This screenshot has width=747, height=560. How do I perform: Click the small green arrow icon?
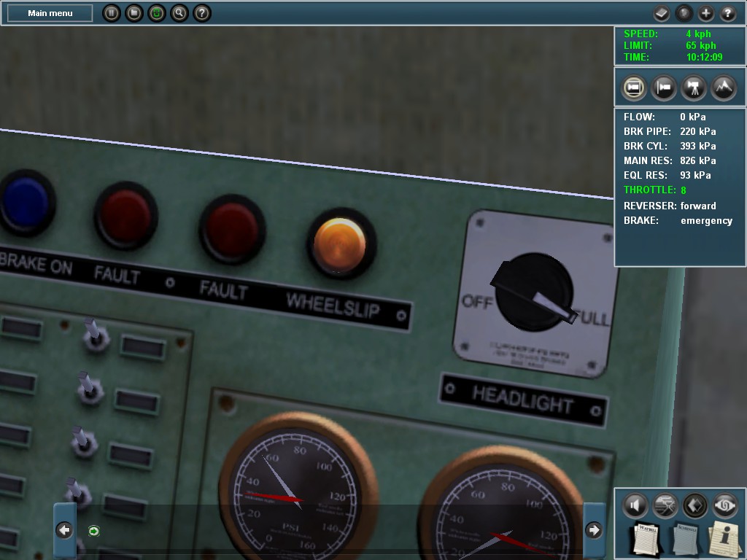coord(94,531)
